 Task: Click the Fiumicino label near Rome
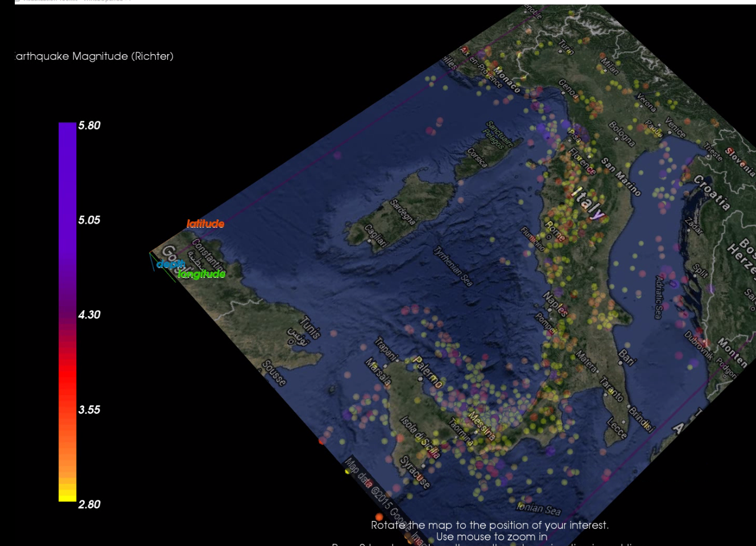533,239
